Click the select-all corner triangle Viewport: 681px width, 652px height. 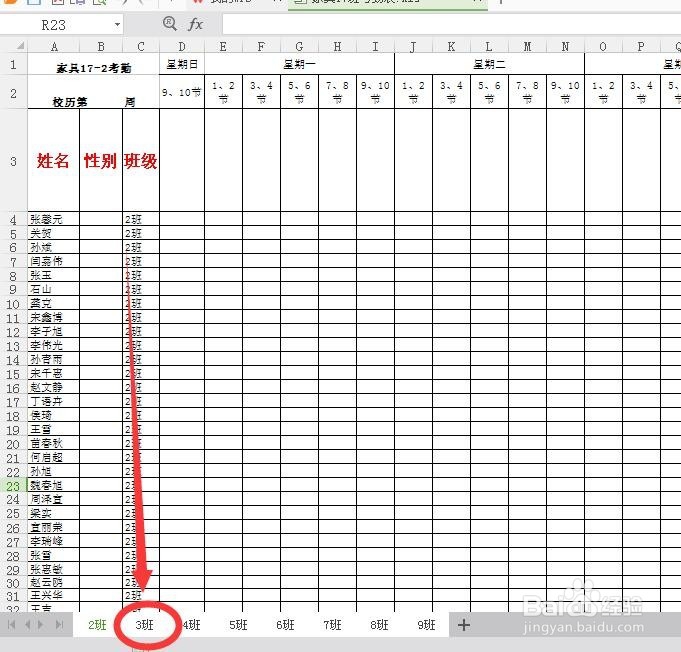20,46
